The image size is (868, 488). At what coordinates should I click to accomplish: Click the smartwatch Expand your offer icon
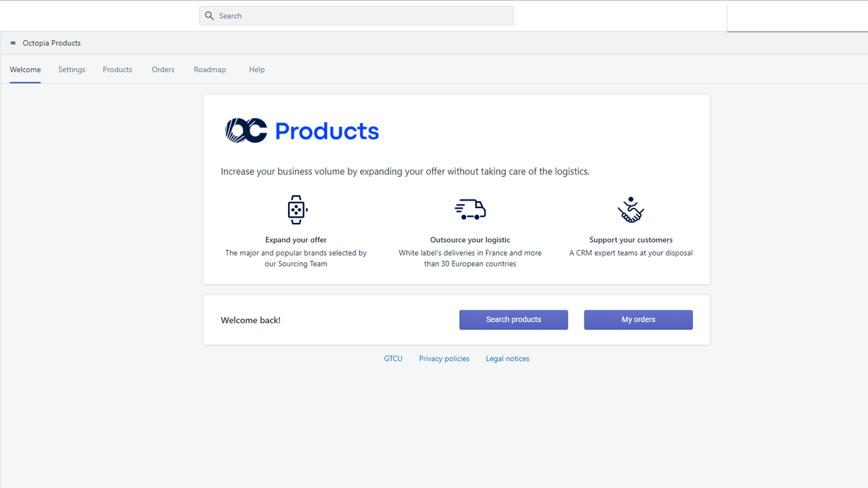[296, 209]
